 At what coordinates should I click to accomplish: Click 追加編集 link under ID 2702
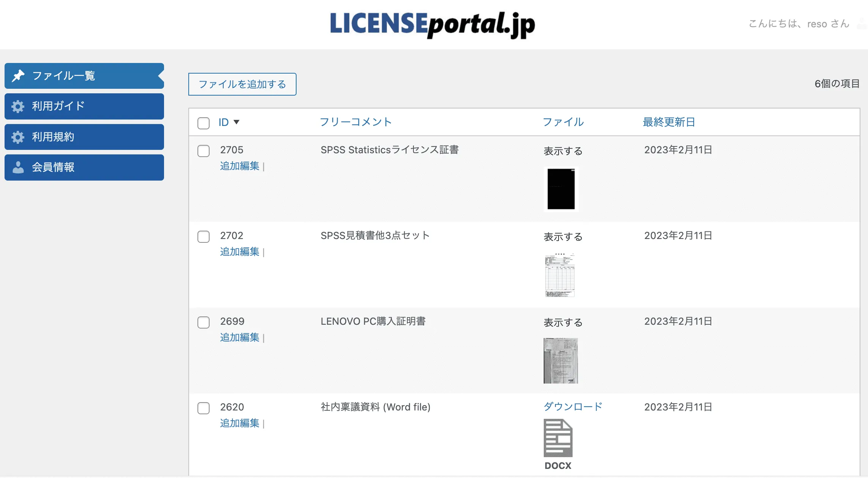tap(240, 252)
